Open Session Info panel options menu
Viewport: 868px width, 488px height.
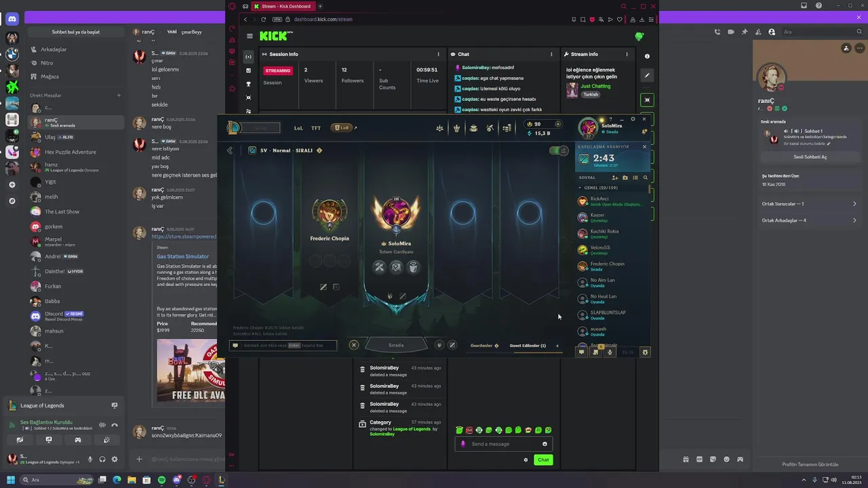[x=438, y=54]
